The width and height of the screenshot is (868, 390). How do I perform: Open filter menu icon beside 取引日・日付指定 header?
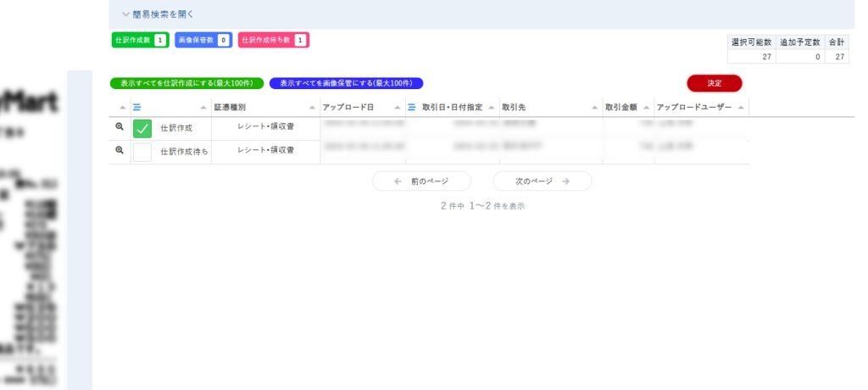(x=412, y=108)
